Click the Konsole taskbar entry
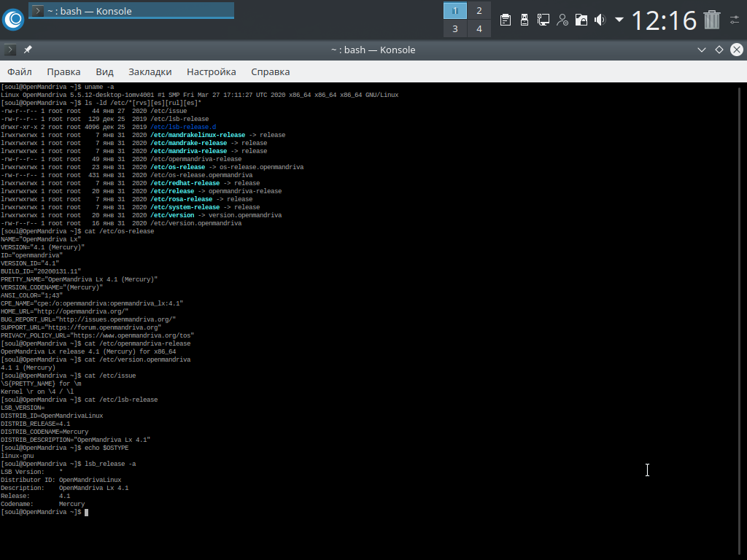 pos(131,10)
